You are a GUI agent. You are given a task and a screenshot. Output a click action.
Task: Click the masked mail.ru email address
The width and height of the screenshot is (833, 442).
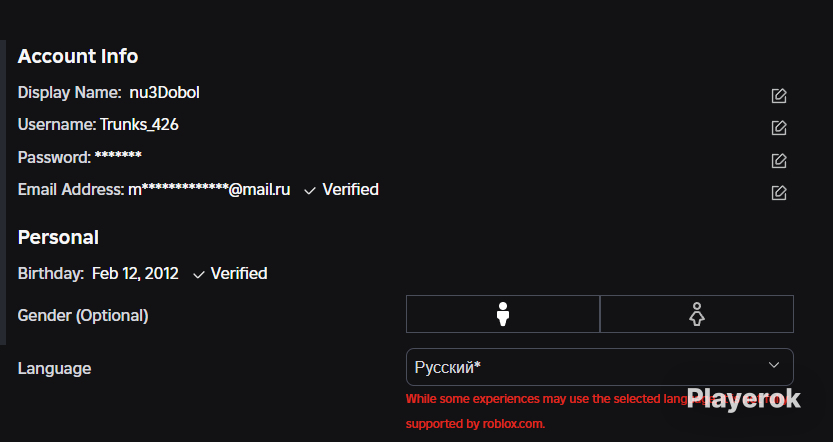[x=209, y=190]
